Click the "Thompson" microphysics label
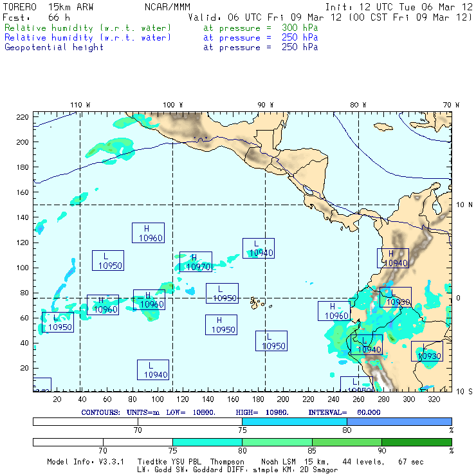The height and width of the screenshot is (476, 476). click(227, 462)
